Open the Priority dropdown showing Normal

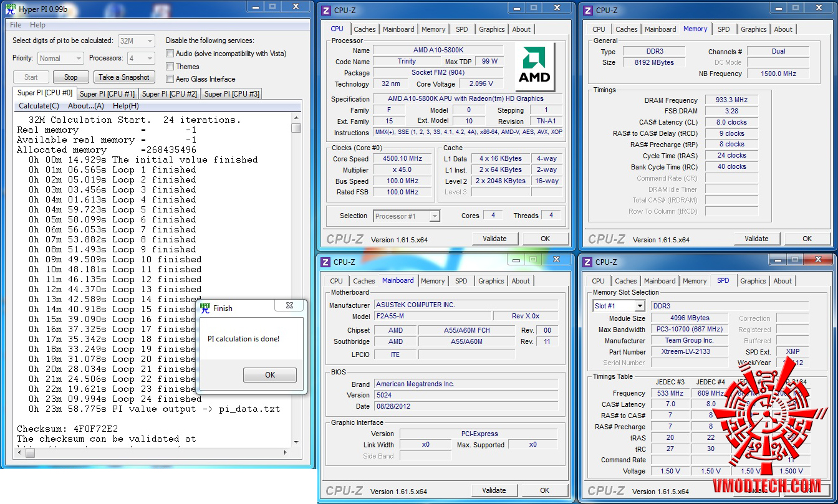pos(60,59)
